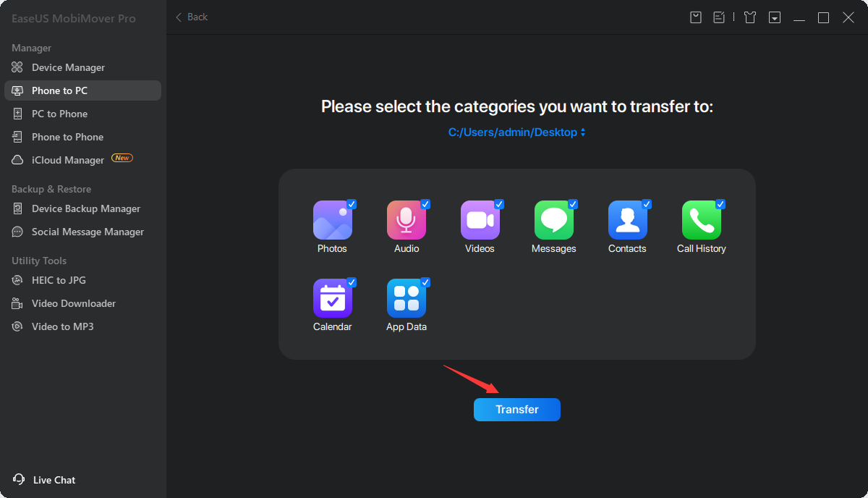868x498 pixels.
Task: Open the feedback note icon
Action: 719,17
